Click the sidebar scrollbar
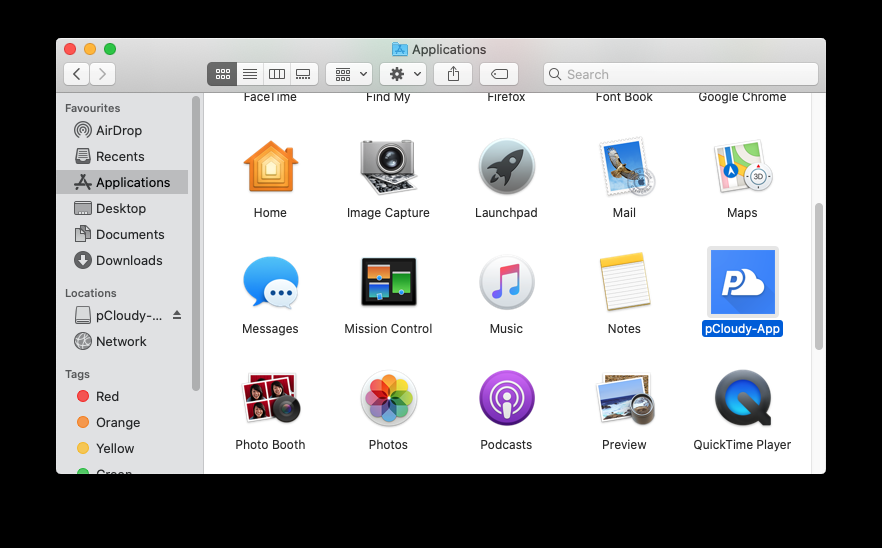 (x=196, y=243)
